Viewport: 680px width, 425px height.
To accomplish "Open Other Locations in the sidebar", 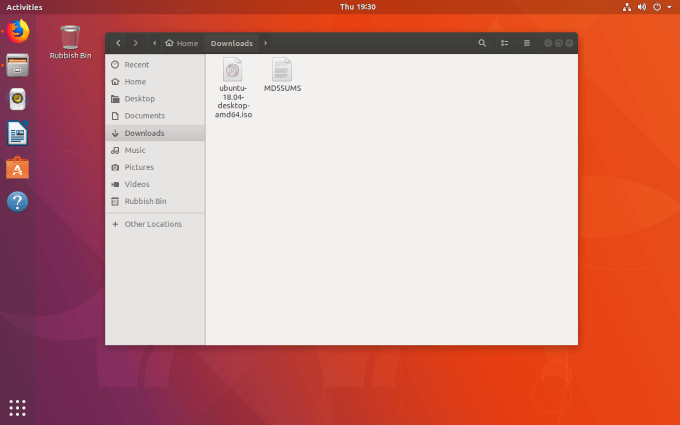I will [x=155, y=224].
